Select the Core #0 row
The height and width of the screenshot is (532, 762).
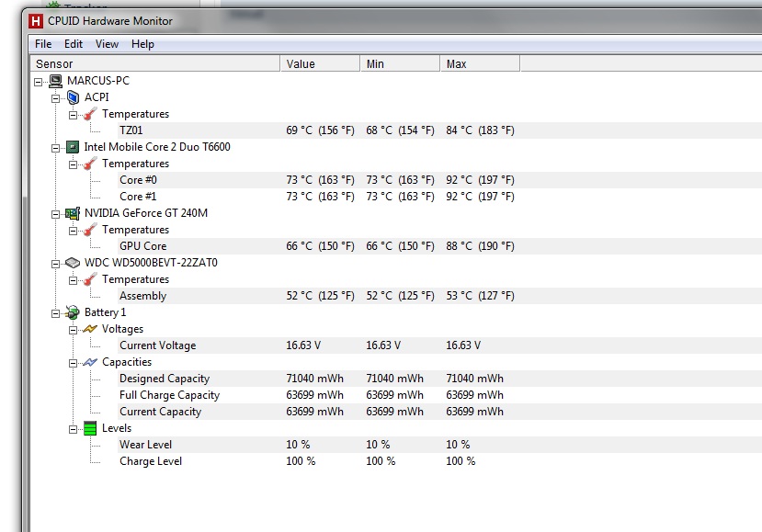pyautogui.click(x=439, y=180)
